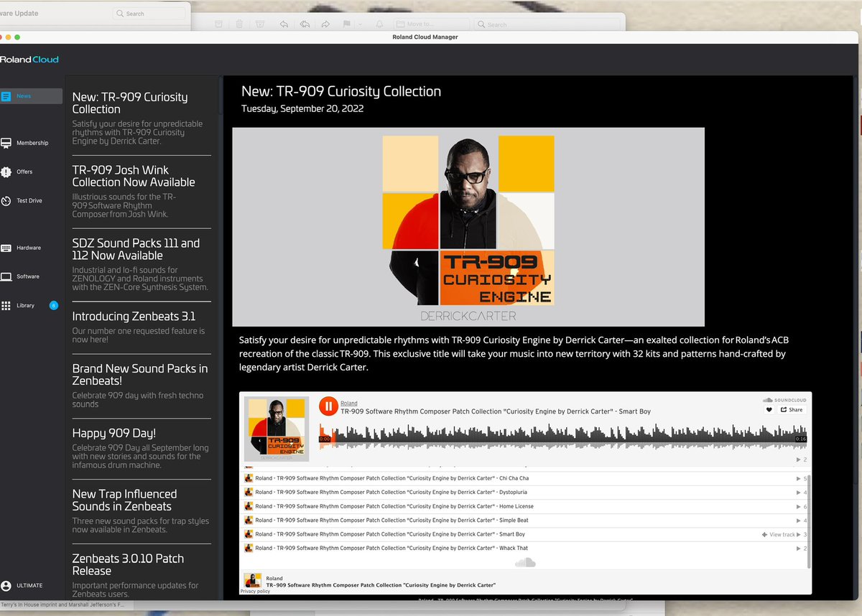Image resolution: width=862 pixels, height=616 pixels.
Task: Click the Library update count badge
Action: coord(53,305)
